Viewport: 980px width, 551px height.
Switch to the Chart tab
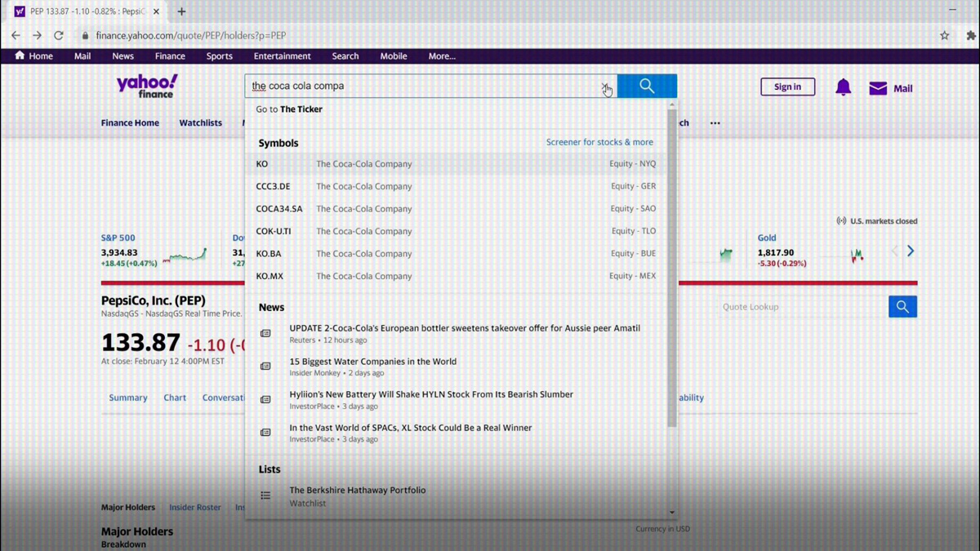175,398
